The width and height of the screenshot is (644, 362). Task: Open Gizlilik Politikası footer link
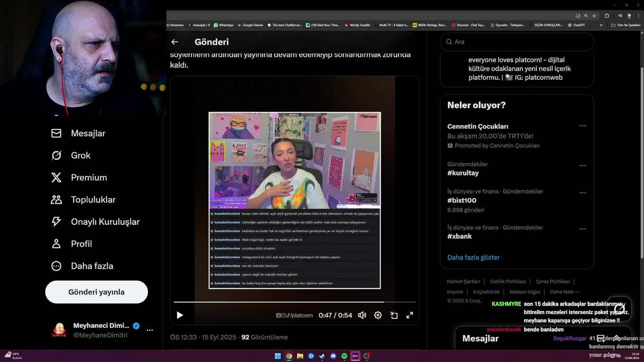[x=508, y=282]
